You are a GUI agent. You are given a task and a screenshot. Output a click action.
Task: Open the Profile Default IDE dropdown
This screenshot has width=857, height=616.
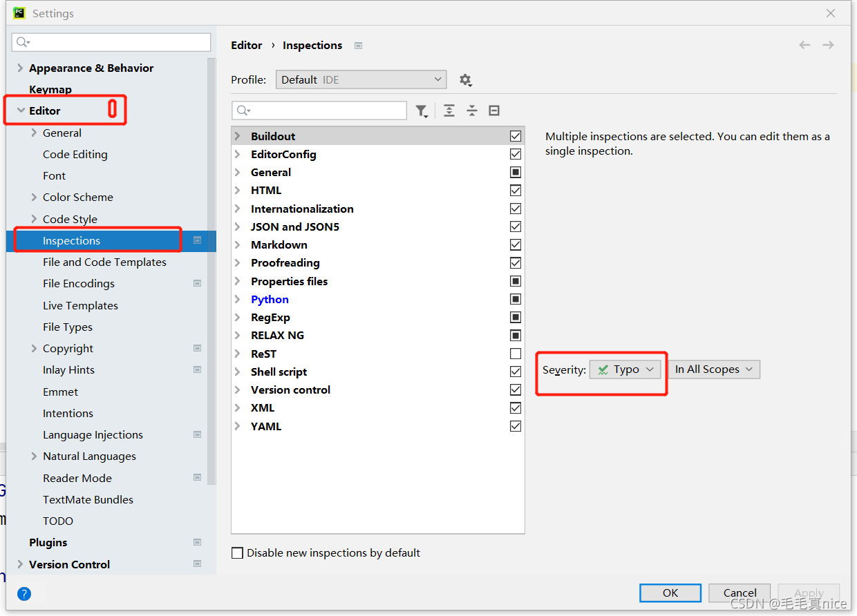tap(361, 80)
